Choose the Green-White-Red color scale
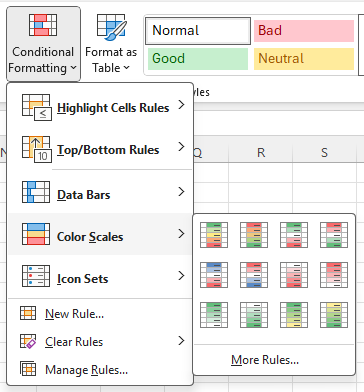364x392 pixels. tap(294, 235)
